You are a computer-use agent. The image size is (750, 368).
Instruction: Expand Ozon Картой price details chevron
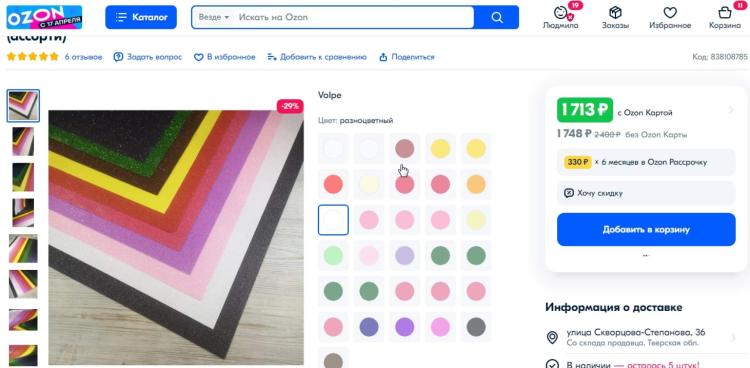(731, 110)
